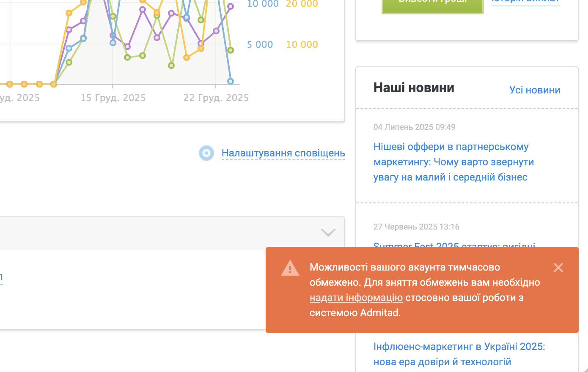Open the "Усі новини" link
Image resolution: width=588 pixels, height=372 pixels.
click(x=534, y=90)
